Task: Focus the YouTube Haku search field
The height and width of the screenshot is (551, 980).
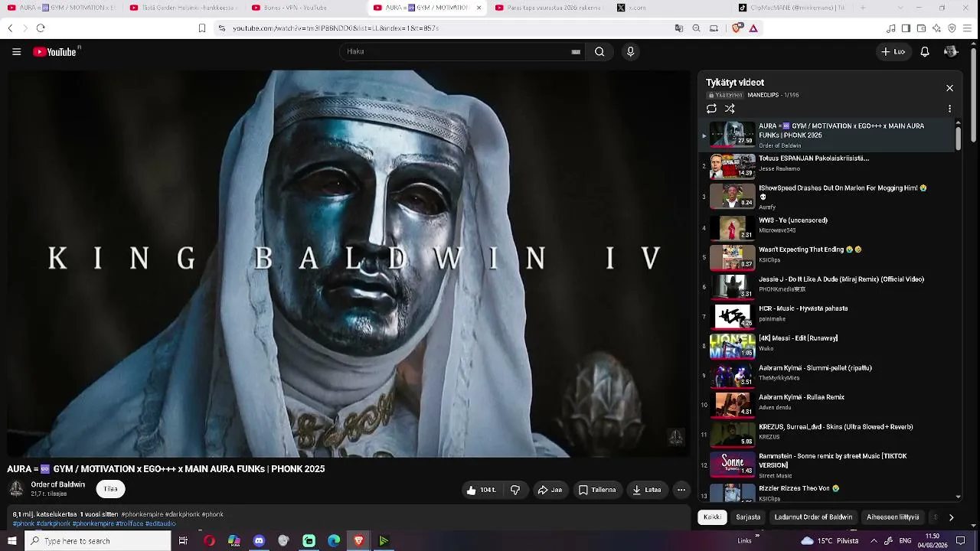Action: pyautogui.click(x=456, y=52)
